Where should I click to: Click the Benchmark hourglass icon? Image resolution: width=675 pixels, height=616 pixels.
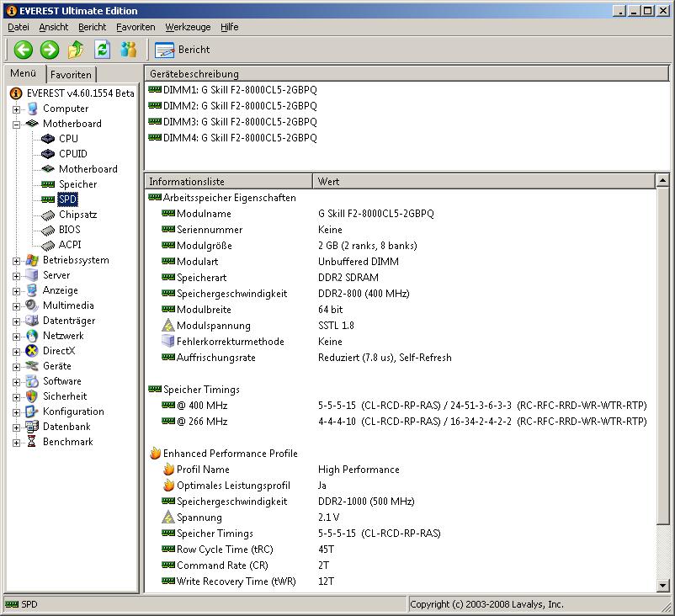coord(32,442)
